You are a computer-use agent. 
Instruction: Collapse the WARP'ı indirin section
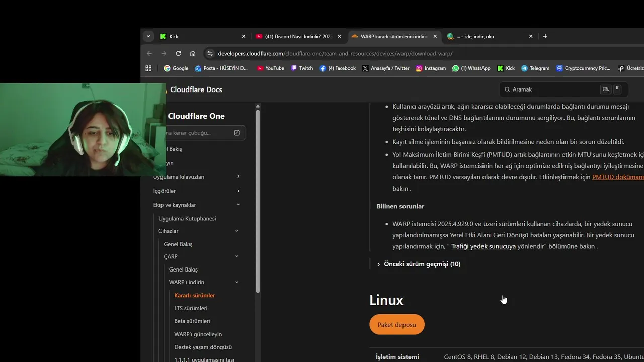237,282
